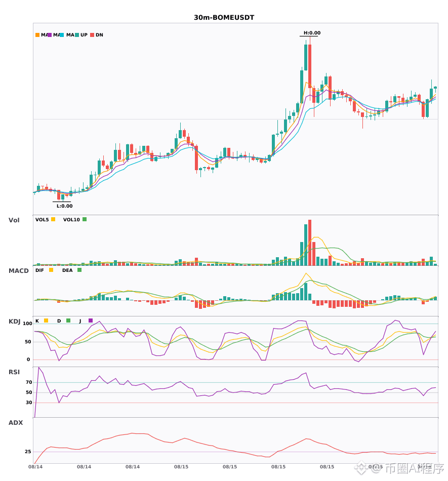448x481 pixels.
Task: Click the MACD panel label
Action: point(18,271)
